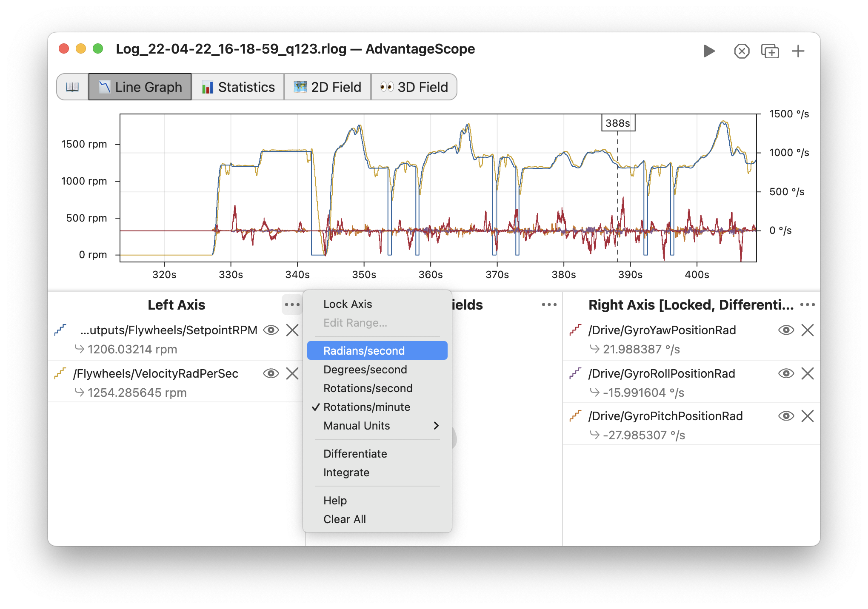Click the circled X button in title bar

pos(742,51)
